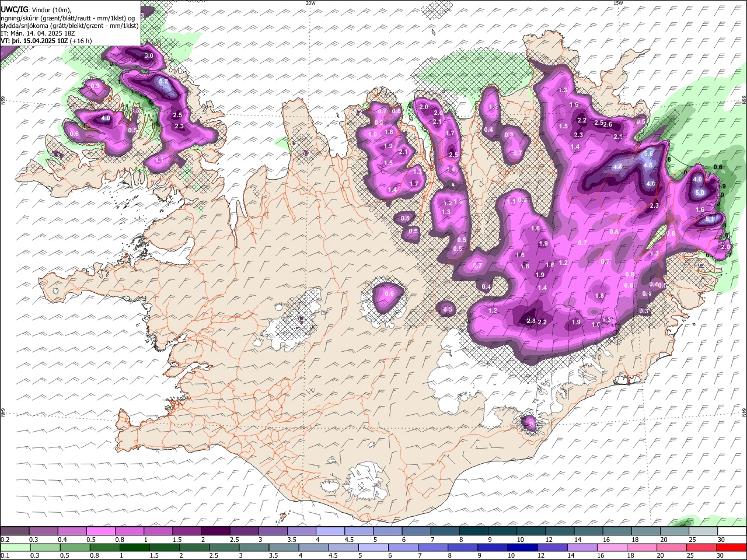Click the 15W longitude label

coord(618,3)
